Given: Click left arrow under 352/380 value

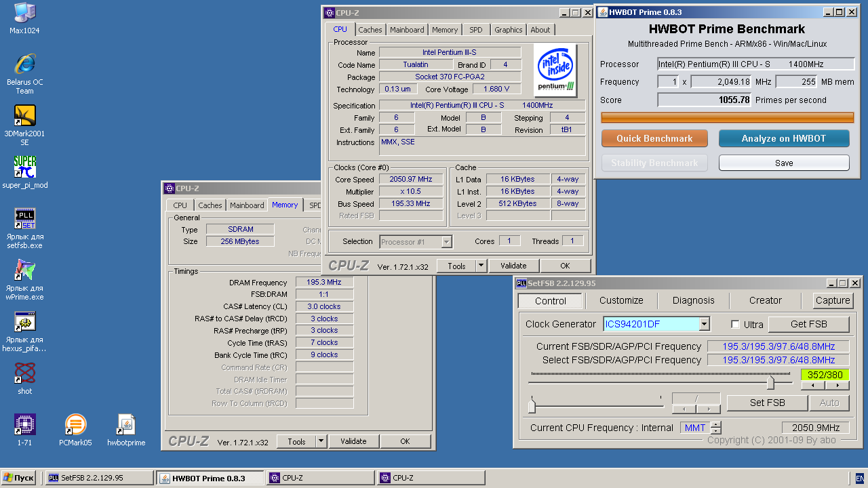Looking at the screenshot, I should point(813,385).
